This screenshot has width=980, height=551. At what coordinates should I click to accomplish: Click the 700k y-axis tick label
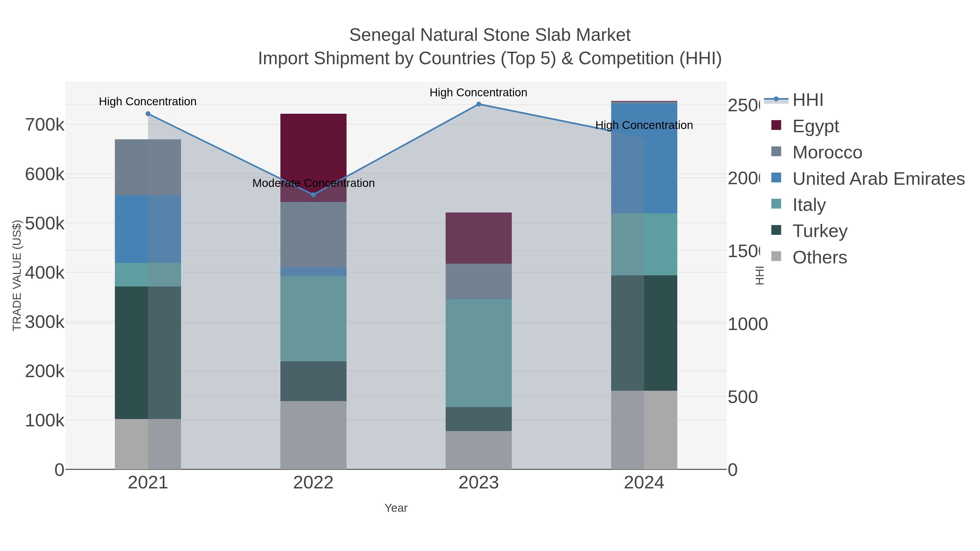45,125
